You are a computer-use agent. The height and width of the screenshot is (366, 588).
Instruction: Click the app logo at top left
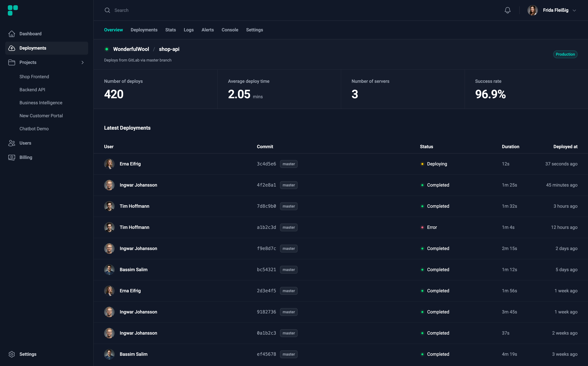(13, 10)
